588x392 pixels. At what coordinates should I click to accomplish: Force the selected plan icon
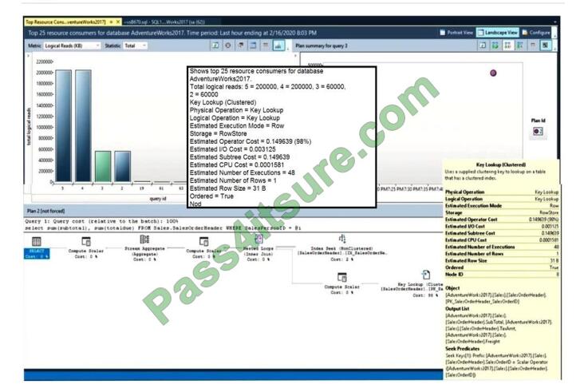tap(495, 46)
